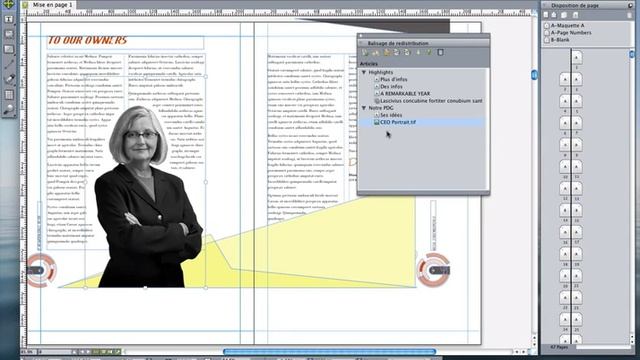Click the fifth icon in Balisage toolbar
This screenshot has width=640, height=360.
click(x=407, y=53)
